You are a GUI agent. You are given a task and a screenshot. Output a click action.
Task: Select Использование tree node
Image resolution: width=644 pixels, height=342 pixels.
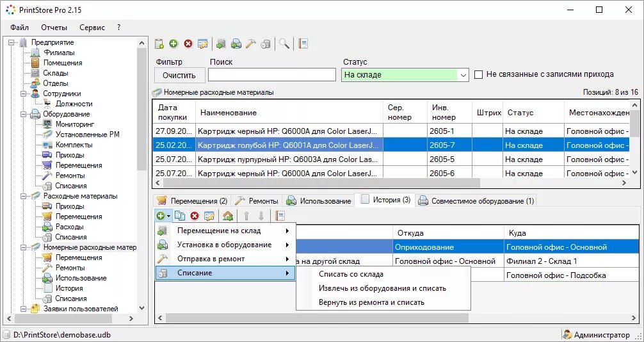81,278
